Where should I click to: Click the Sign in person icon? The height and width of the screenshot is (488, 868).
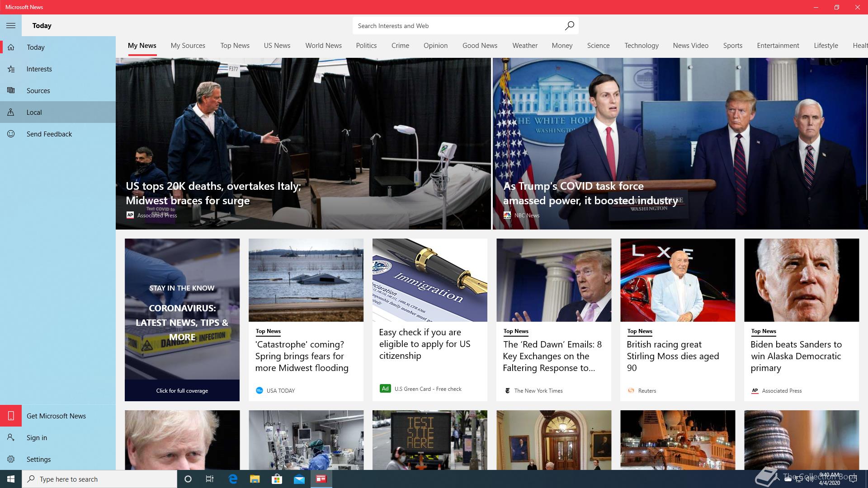coord(11,437)
